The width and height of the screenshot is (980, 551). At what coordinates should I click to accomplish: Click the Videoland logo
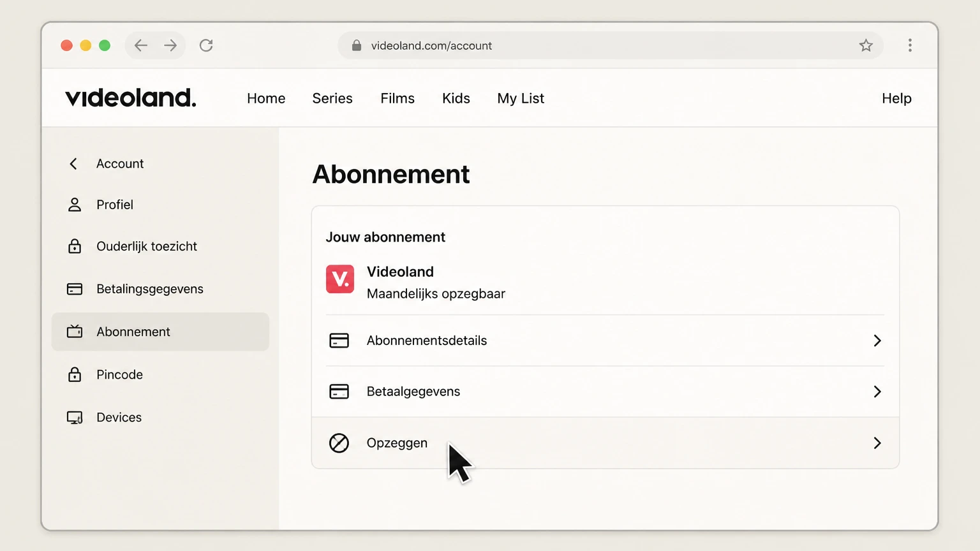point(131,98)
